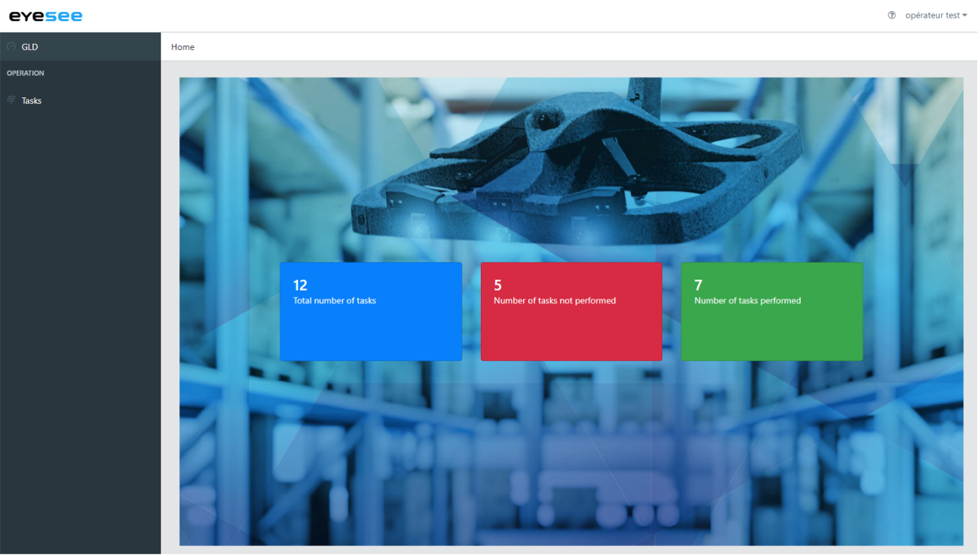Click the Home breadcrumb
Viewport: 980px width, 556px height.
[x=183, y=47]
